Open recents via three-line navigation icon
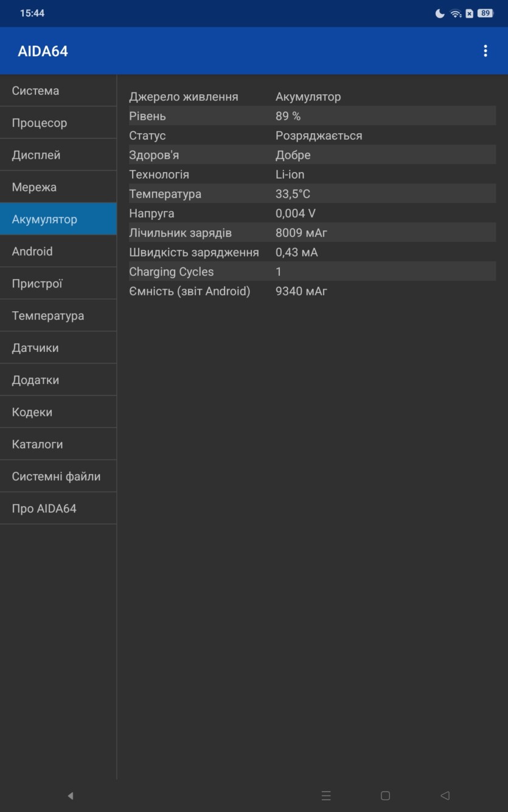 pyautogui.click(x=326, y=796)
